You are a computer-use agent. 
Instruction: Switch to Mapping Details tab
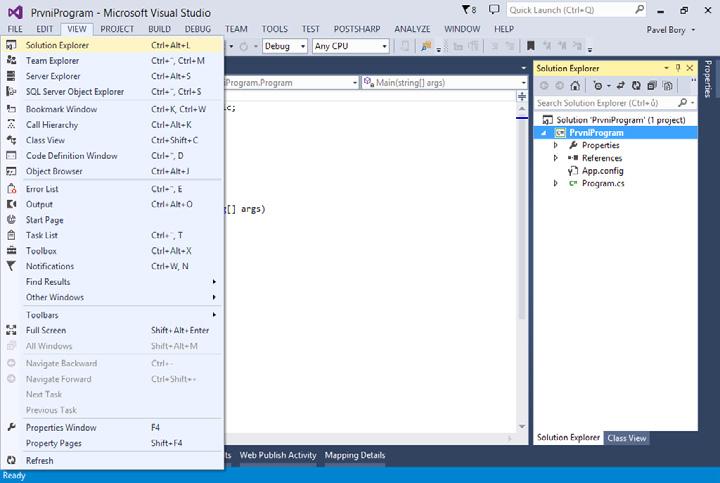pyautogui.click(x=355, y=455)
